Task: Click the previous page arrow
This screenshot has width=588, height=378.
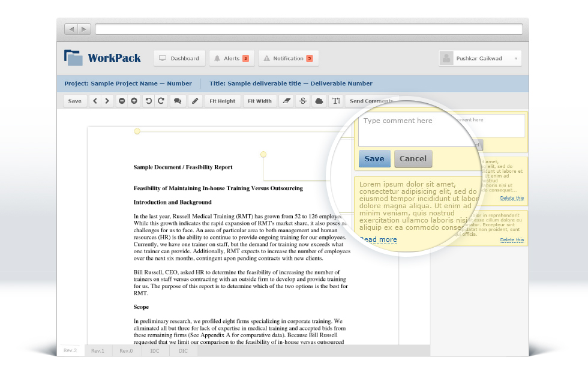Action: [x=95, y=101]
